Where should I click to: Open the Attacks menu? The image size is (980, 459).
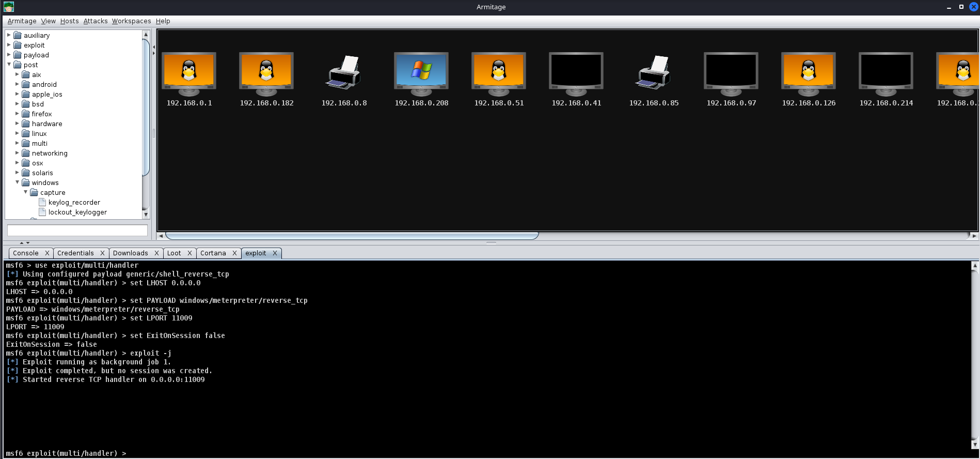96,21
